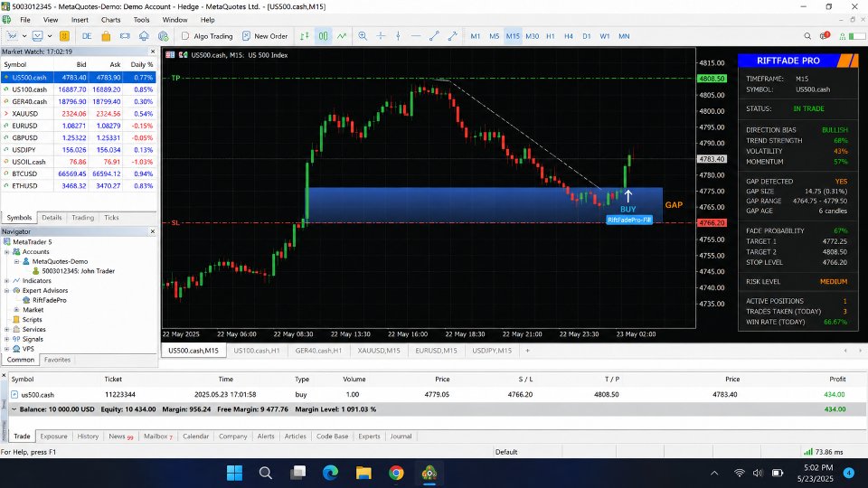Click the green TP price label 4808.50
This screenshot has height=488, width=868.
(x=712, y=79)
